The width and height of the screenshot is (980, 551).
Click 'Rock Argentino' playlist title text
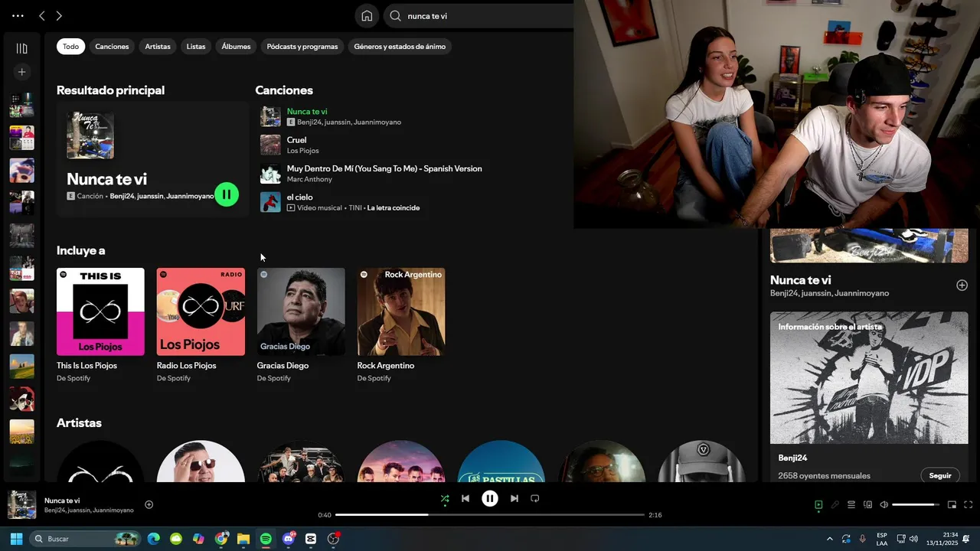coord(386,366)
